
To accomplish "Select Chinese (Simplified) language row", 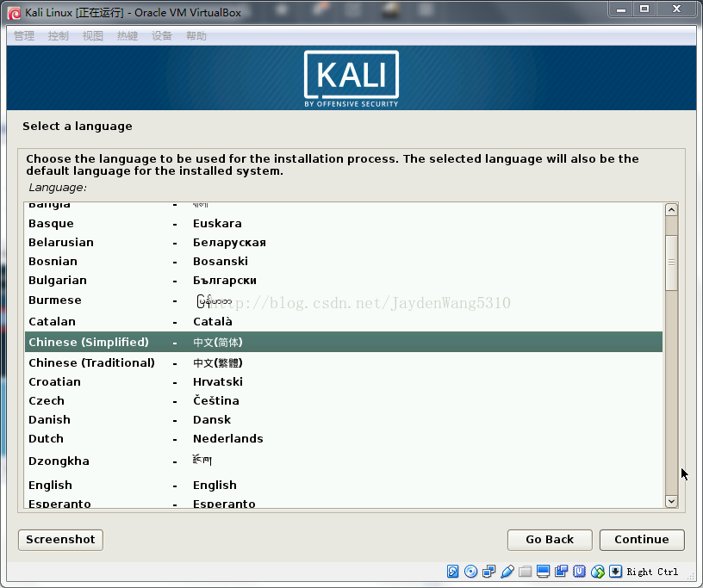I will coord(344,342).
